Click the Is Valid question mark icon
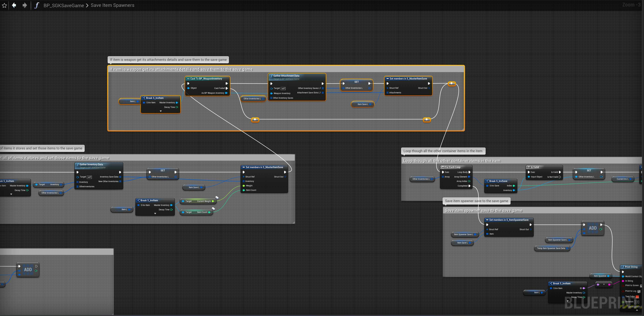Screen dimensions: 644x316 pyautogui.click(x=529, y=167)
